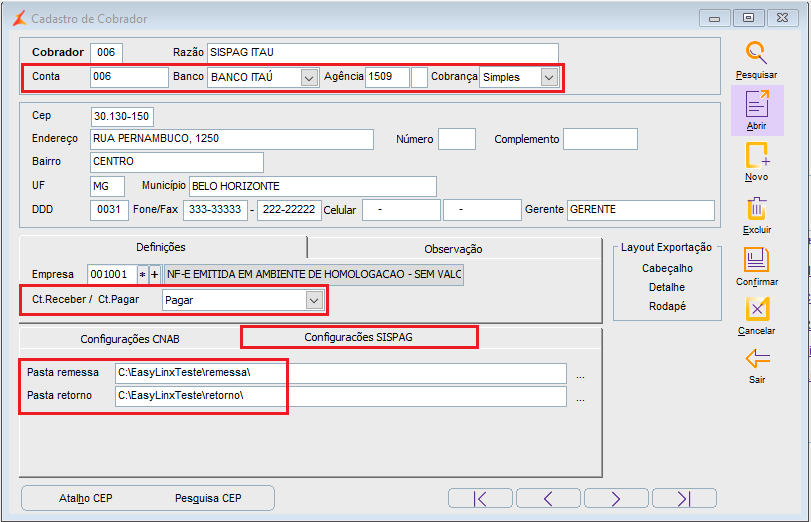The width and height of the screenshot is (811, 522).
Task: Minimize the Cadastro de Cobrador window
Action: tap(715, 18)
